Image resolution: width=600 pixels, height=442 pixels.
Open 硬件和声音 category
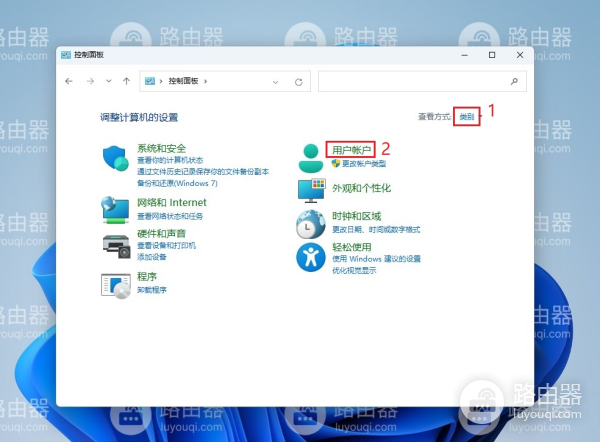pos(161,233)
